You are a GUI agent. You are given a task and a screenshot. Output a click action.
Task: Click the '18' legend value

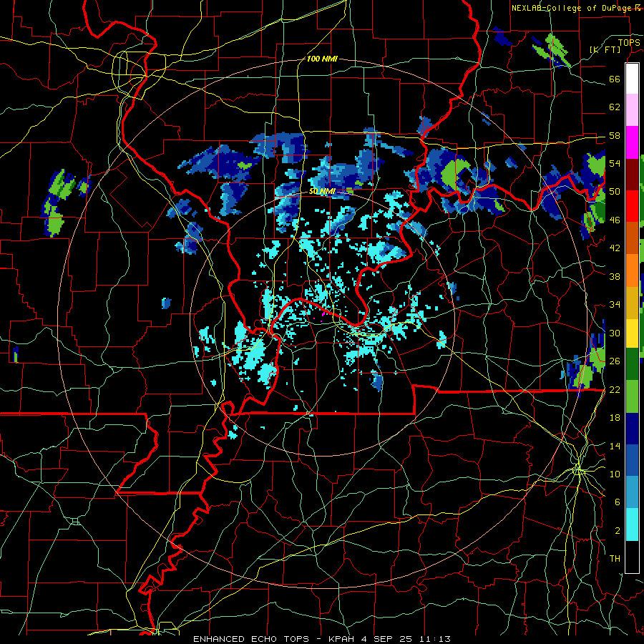615,418
